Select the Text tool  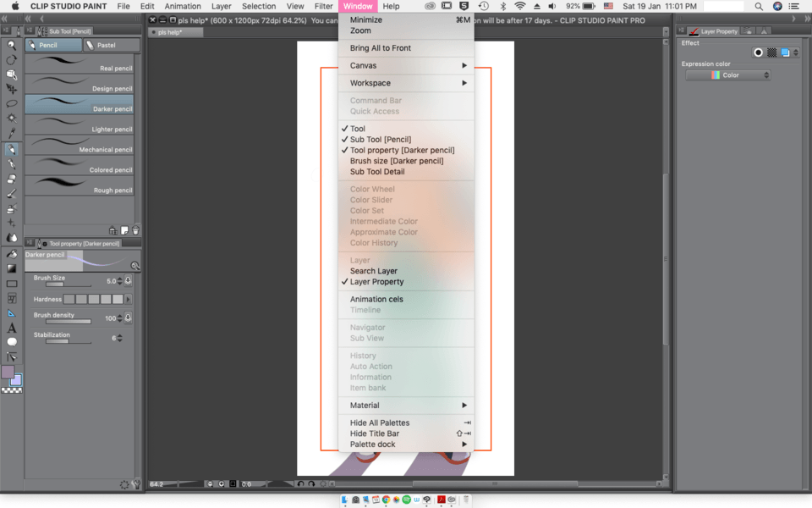pyautogui.click(x=12, y=328)
